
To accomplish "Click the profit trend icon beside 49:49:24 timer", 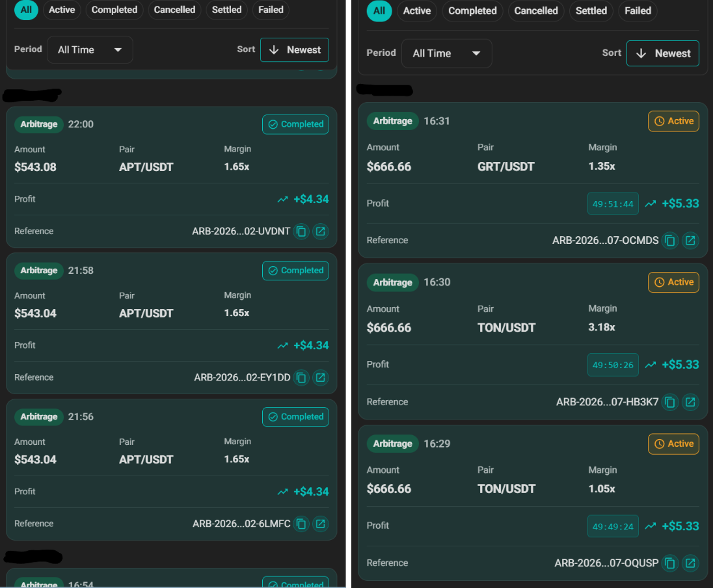I will coord(651,526).
